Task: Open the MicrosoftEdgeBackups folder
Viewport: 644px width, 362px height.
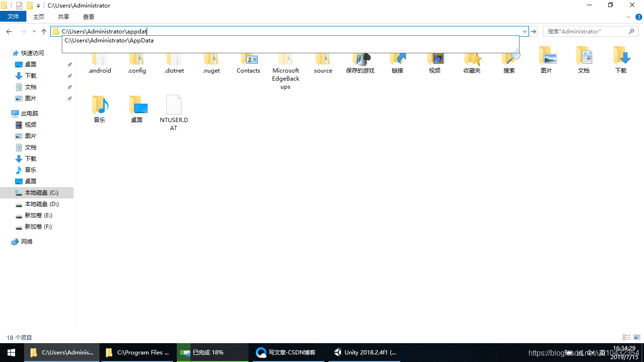Action: tap(286, 71)
